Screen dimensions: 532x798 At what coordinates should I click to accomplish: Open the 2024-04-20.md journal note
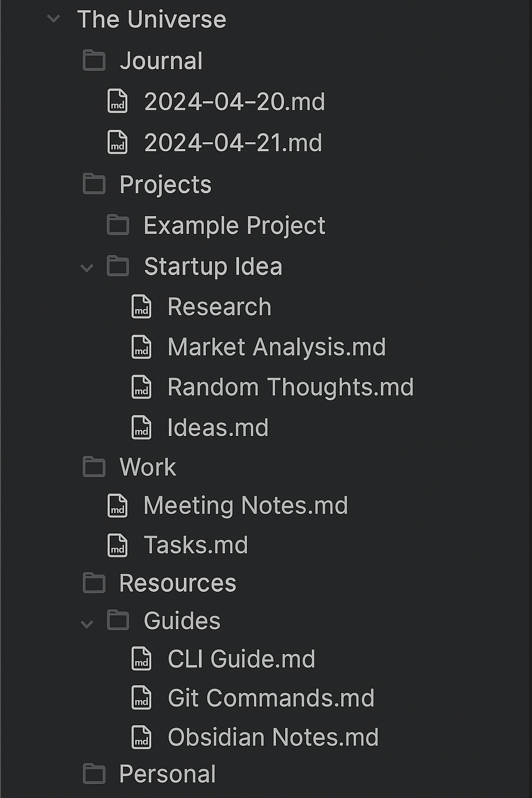234,101
